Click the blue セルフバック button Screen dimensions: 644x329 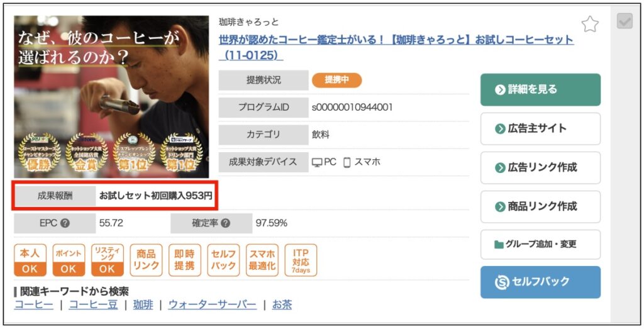coord(540,282)
